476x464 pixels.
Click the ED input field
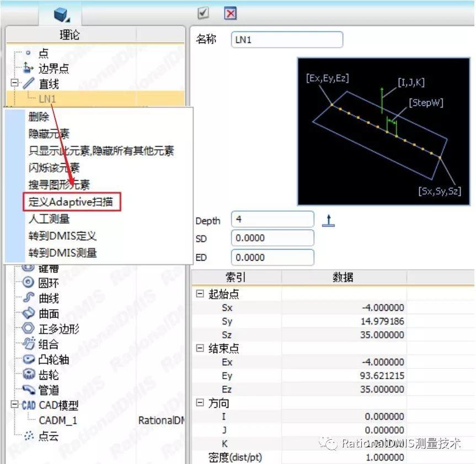[x=272, y=257]
